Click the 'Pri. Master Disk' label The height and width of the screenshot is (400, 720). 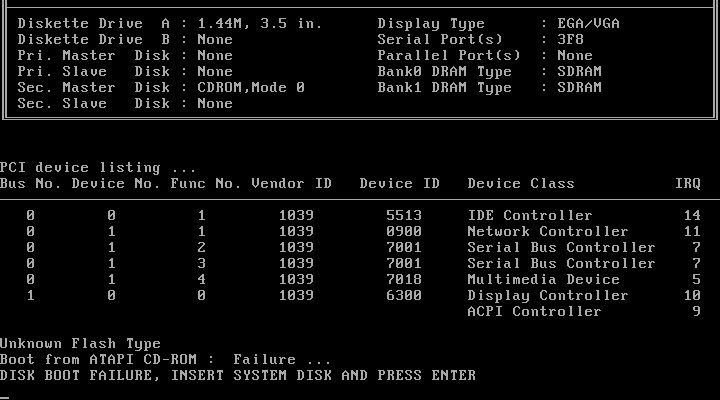click(94, 56)
